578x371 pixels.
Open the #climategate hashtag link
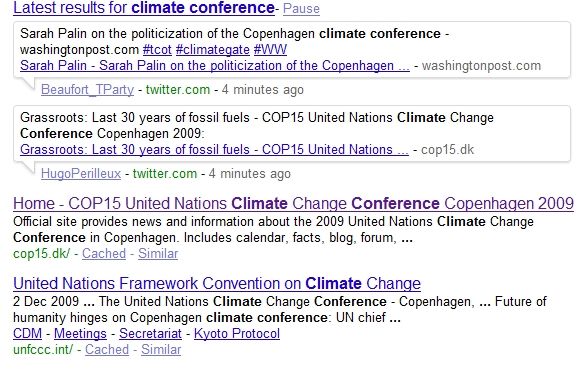pyautogui.click(x=213, y=49)
